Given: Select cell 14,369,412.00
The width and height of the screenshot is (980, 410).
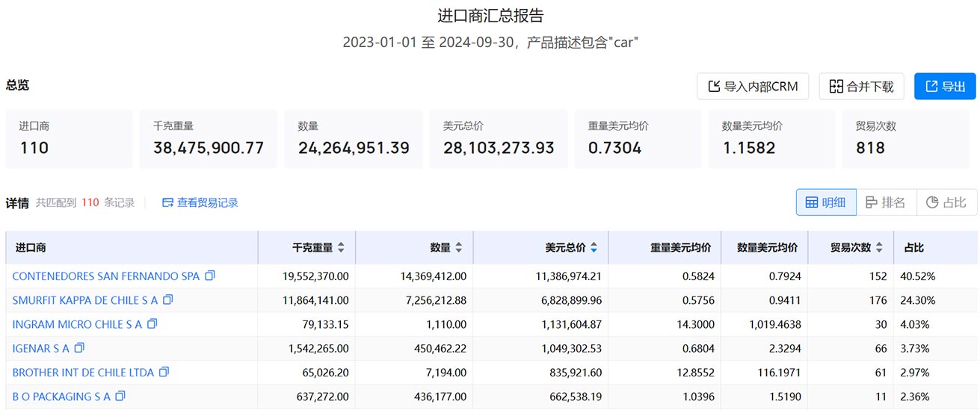Looking at the screenshot, I should 433,276.
